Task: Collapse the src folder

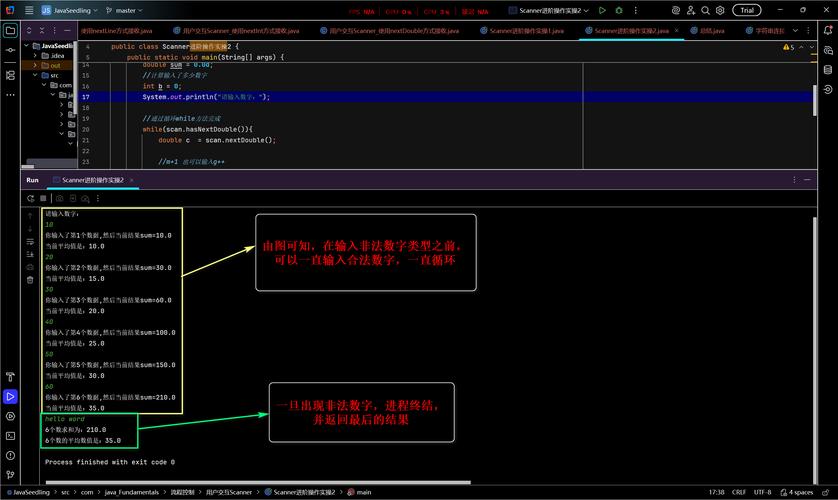Action: (35, 75)
